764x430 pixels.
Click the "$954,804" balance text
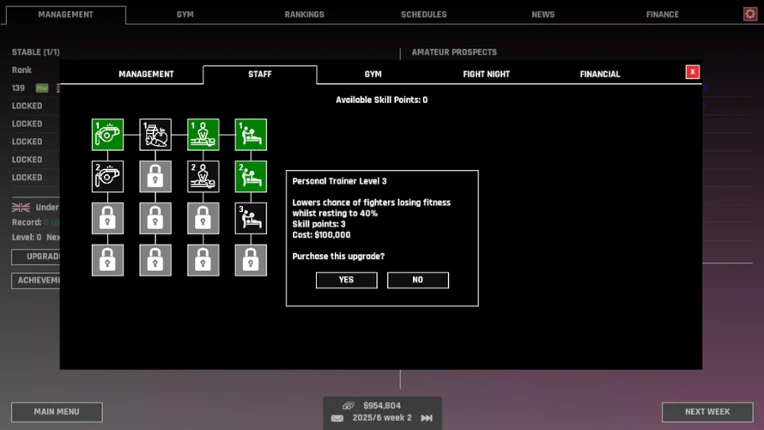tap(382, 406)
